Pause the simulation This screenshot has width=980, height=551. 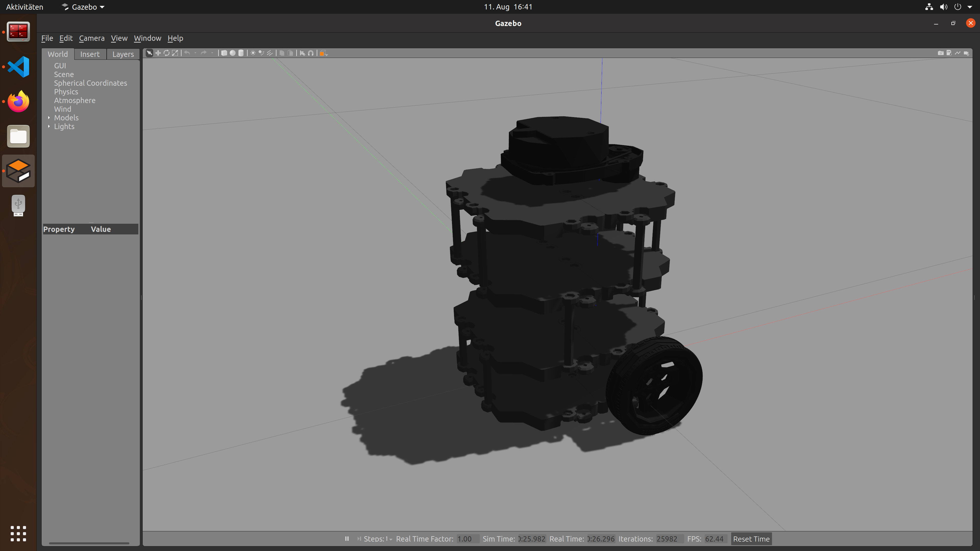click(x=347, y=539)
